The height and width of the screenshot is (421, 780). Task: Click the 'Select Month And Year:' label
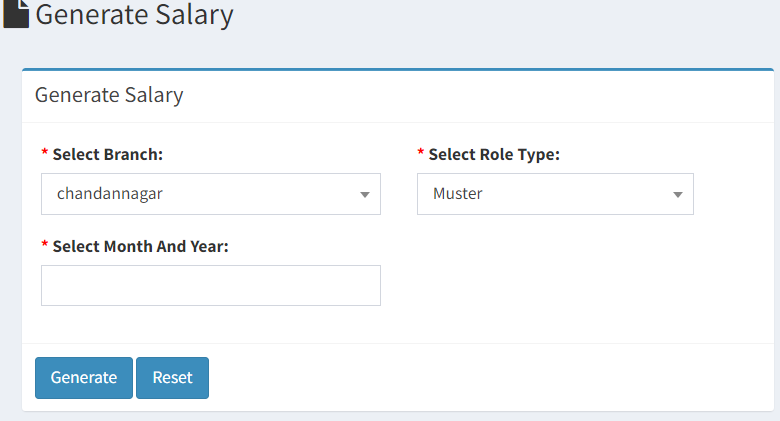pyautogui.click(x=141, y=246)
